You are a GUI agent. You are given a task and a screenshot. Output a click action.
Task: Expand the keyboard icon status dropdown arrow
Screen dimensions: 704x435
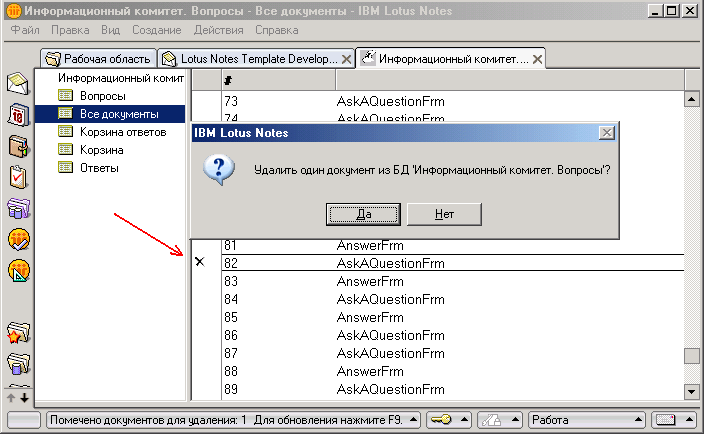pyautogui.click(x=689, y=420)
